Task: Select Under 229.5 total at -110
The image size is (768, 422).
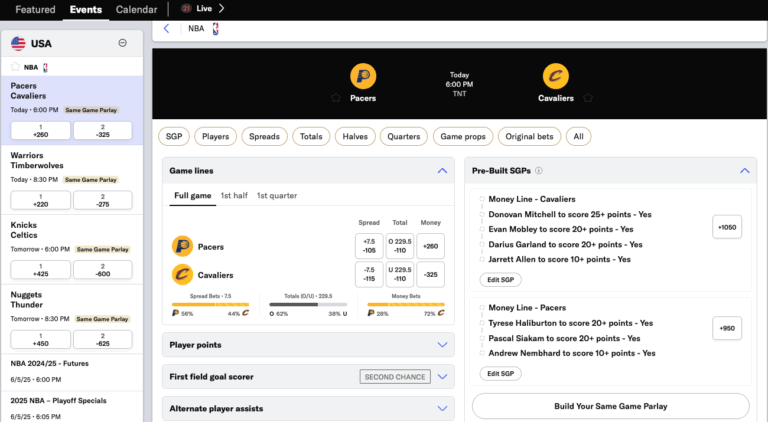Action: (x=400, y=274)
